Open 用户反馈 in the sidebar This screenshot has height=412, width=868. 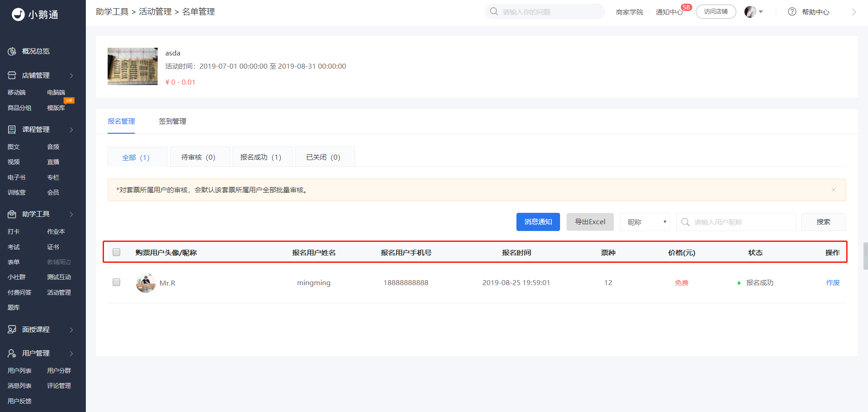(x=20, y=401)
